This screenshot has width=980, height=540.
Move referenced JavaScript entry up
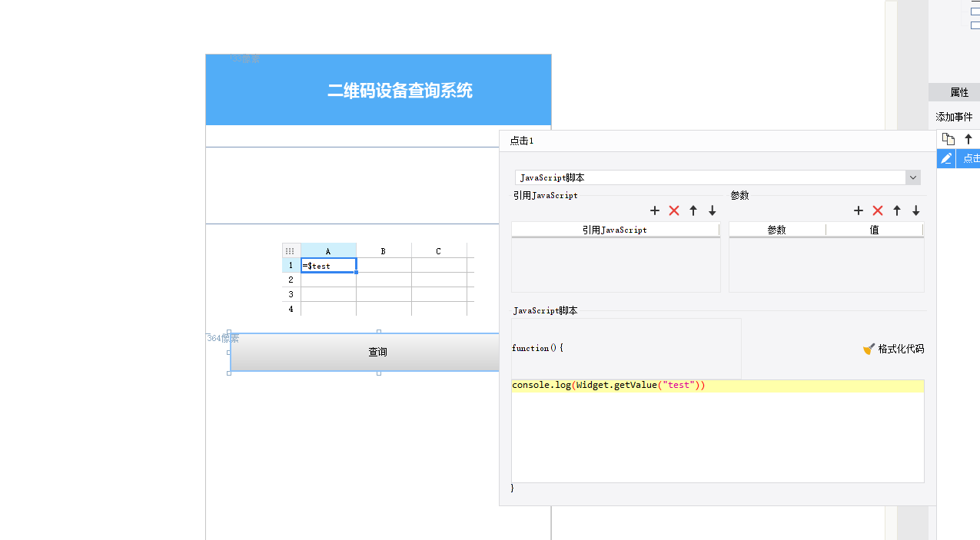pyautogui.click(x=693, y=210)
